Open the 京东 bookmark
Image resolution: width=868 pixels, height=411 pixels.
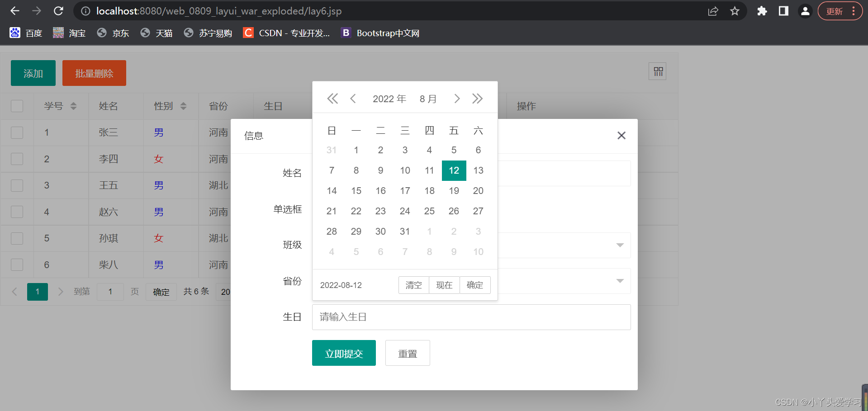point(112,33)
